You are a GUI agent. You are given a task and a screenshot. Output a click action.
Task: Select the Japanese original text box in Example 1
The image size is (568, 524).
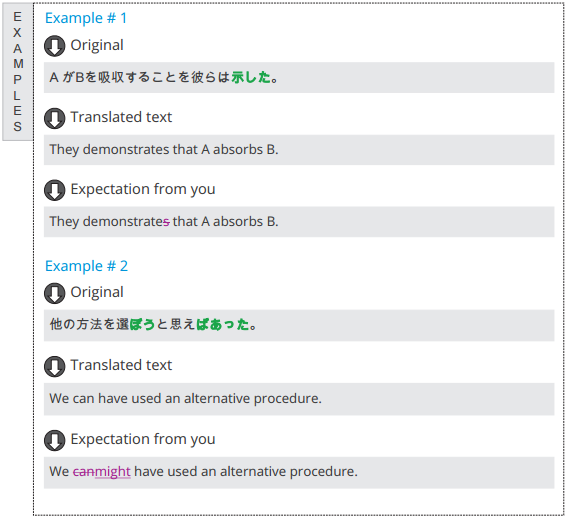tap(299, 77)
